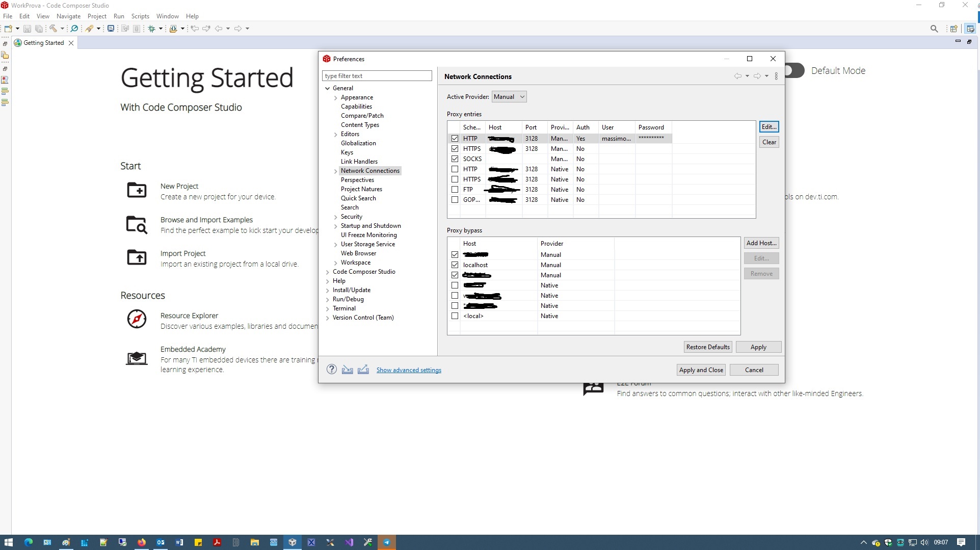Uncheck the SOCKS proxy entry checkbox
Screen dimensions: 980x550
tap(455, 159)
